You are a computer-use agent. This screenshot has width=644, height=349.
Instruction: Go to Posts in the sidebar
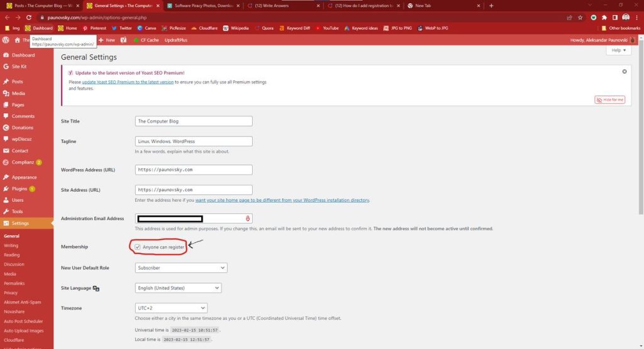17,82
